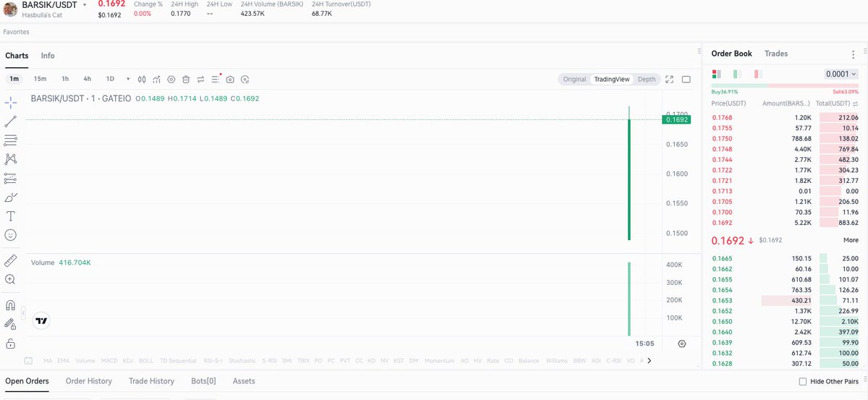Click the Buy/Sell ratio bar
Viewport: 868px width, 400px height.
pyautogui.click(x=785, y=87)
